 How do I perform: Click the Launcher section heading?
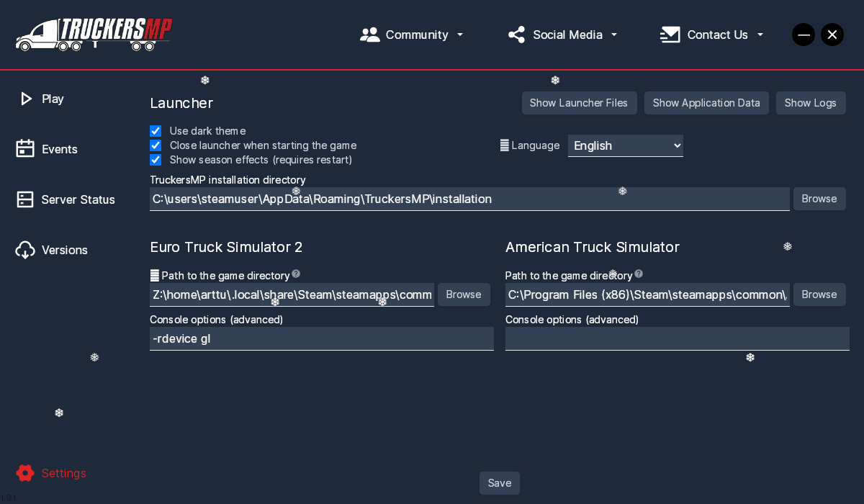tap(181, 103)
